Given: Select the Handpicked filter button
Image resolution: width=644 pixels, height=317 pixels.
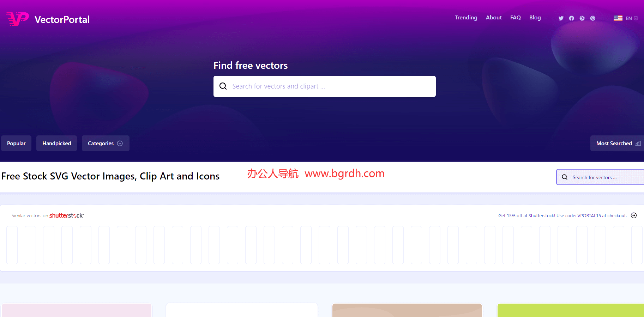Looking at the screenshot, I should (56, 144).
